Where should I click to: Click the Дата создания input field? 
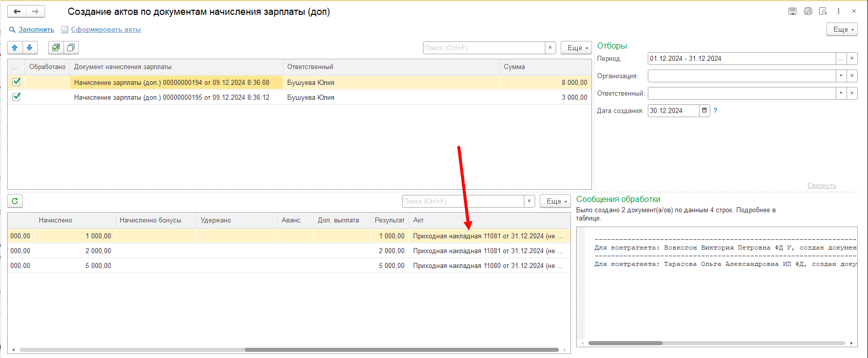click(673, 110)
